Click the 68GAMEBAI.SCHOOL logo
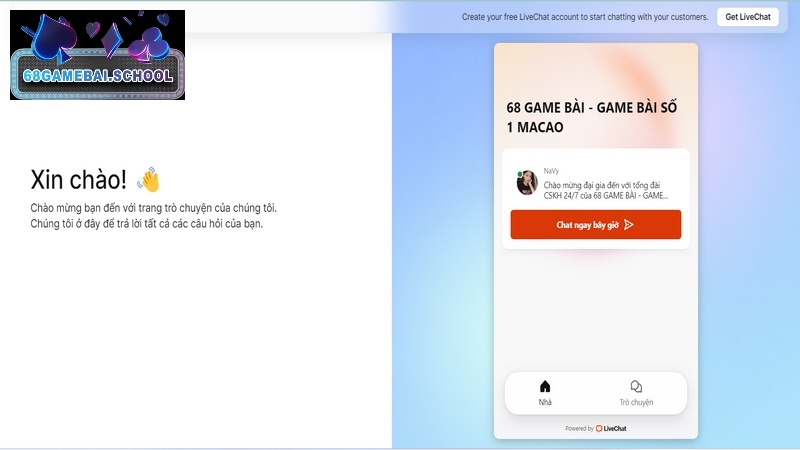Image resolution: width=800 pixels, height=450 pixels. (x=97, y=75)
